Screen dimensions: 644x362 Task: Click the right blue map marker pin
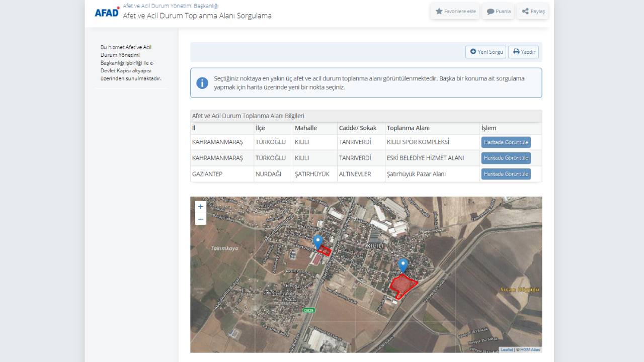tap(403, 265)
